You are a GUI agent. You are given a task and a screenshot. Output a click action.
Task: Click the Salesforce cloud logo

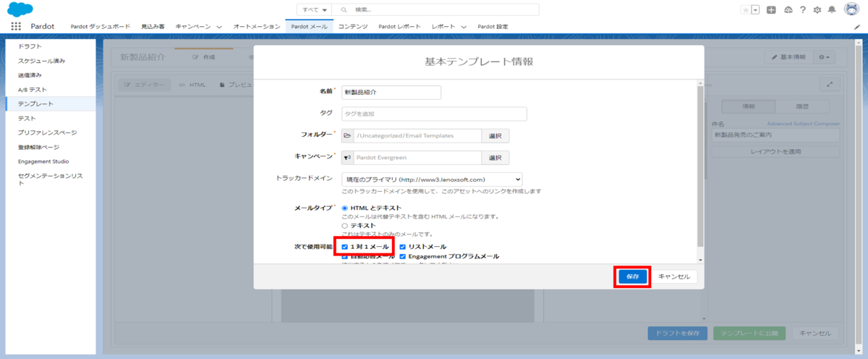(x=20, y=9)
